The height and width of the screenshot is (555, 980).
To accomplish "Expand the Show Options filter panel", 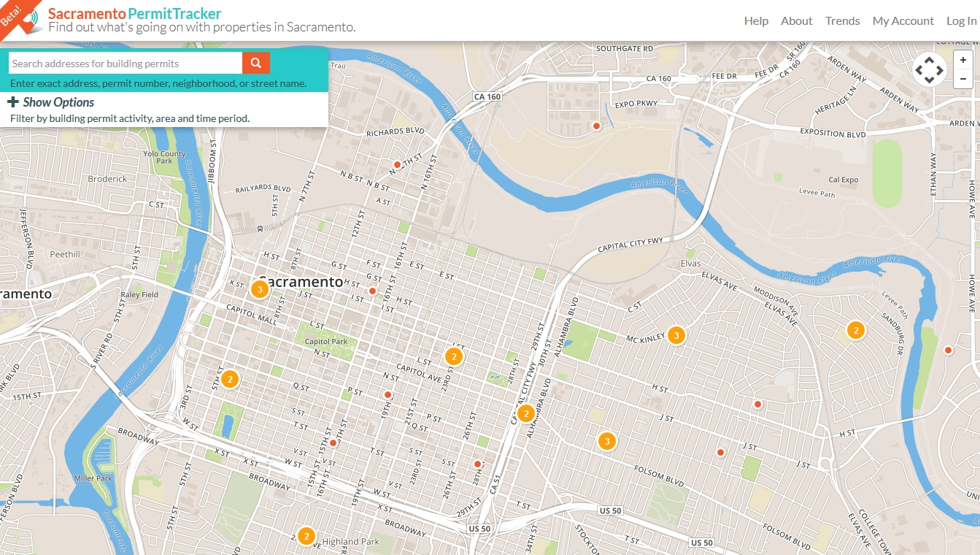I will point(58,102).
